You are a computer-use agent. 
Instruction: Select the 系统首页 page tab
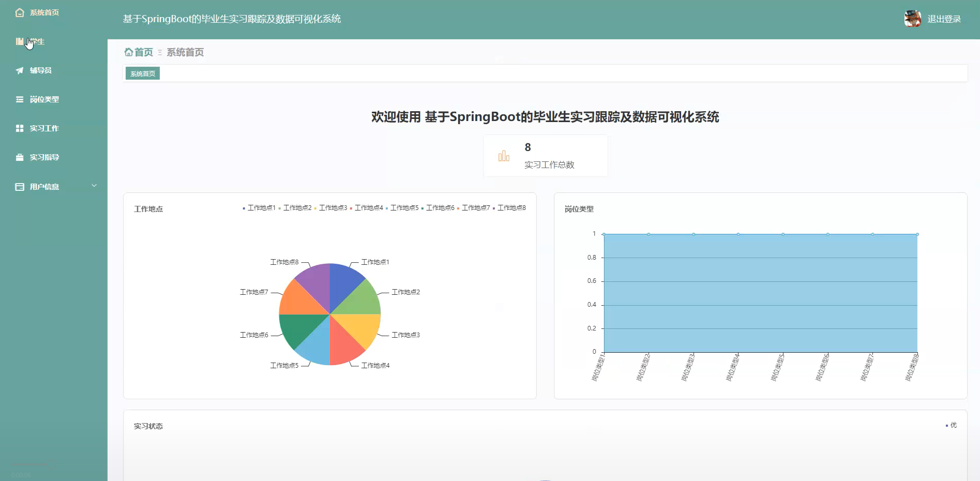[x=143, y=73]
